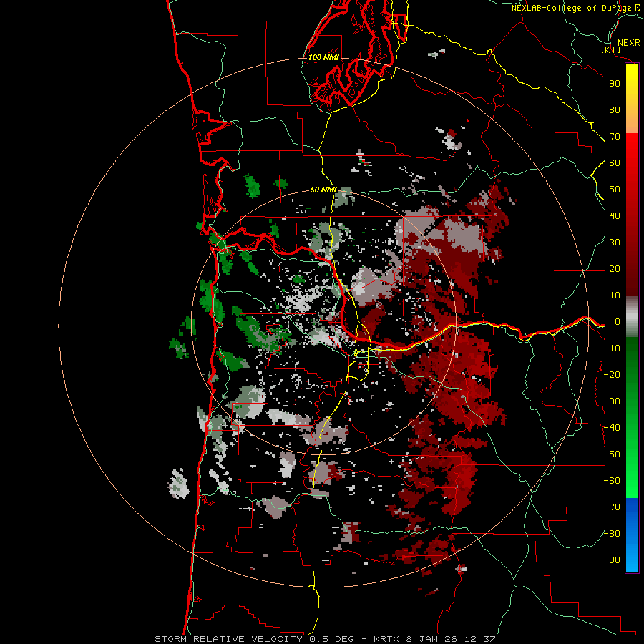
Task: Click the "-20" value on the velocity scale
Action: 612,374
